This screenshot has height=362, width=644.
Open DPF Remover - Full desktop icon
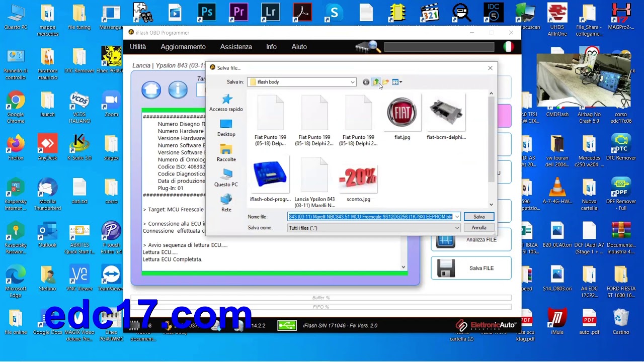pos(621,195)
